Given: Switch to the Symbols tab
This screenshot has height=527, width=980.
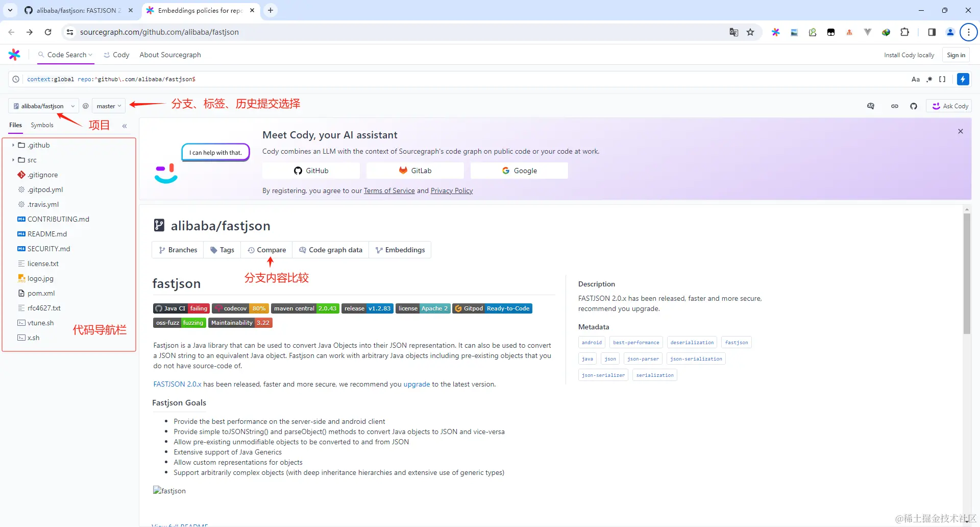Looking at the screenshot, I should (x=42, y=125).
